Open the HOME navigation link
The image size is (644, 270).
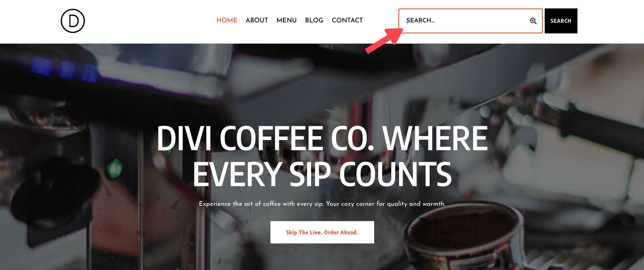[227, 20]
